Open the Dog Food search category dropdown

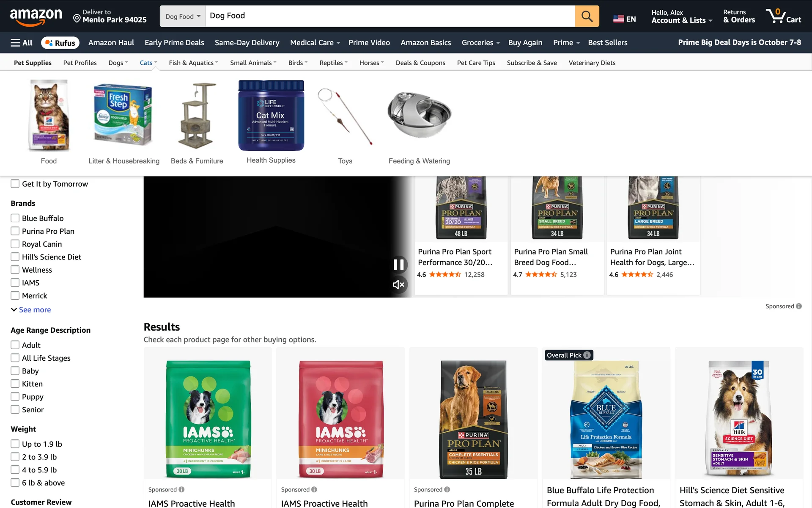183,16
